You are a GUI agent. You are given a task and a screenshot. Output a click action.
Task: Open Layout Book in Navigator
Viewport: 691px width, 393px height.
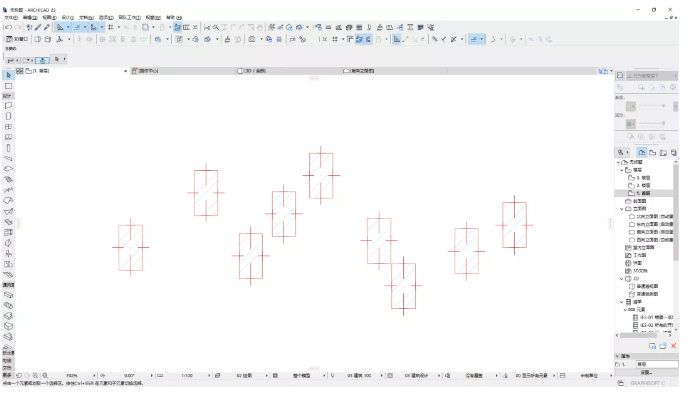click(663, 152)
